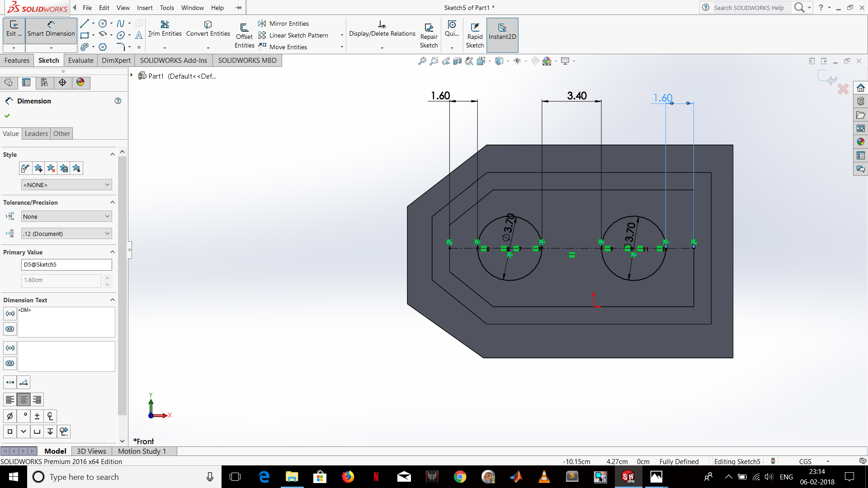Screen dimensions: 868x488
Task: Open the tolerance type dropdown set to None
Action: pyautogui.click(x=66, y=216)
